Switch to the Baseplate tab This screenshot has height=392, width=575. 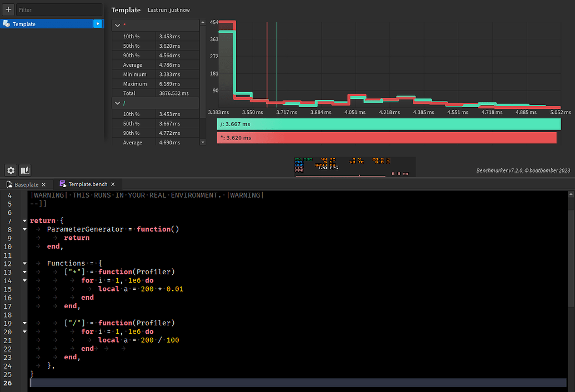click(x=27, y=184)
